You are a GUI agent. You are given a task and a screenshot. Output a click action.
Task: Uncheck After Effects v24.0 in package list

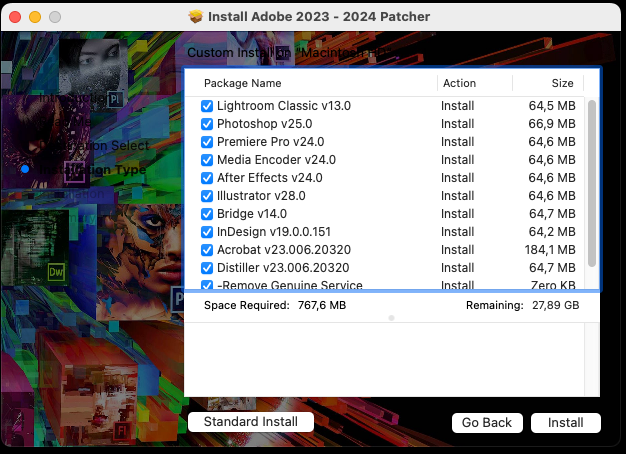coord(207,178)
